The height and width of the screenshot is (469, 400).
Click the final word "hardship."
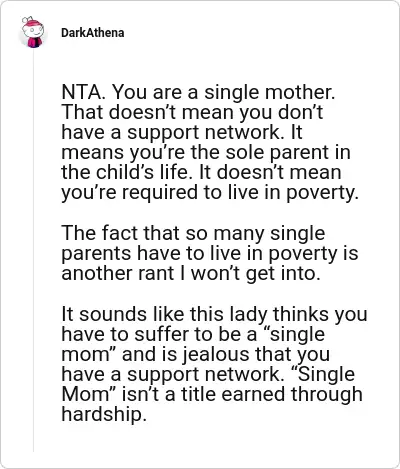(x=104, y=414)
